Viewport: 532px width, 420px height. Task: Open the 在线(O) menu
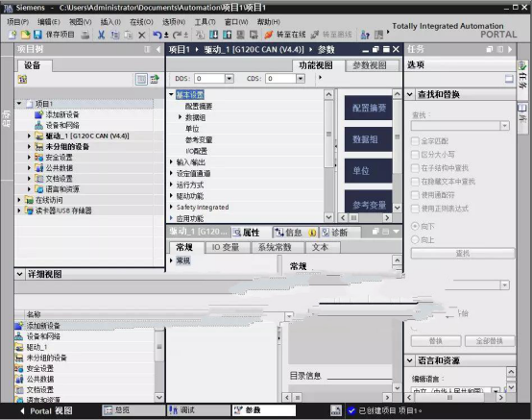(141, 22)
